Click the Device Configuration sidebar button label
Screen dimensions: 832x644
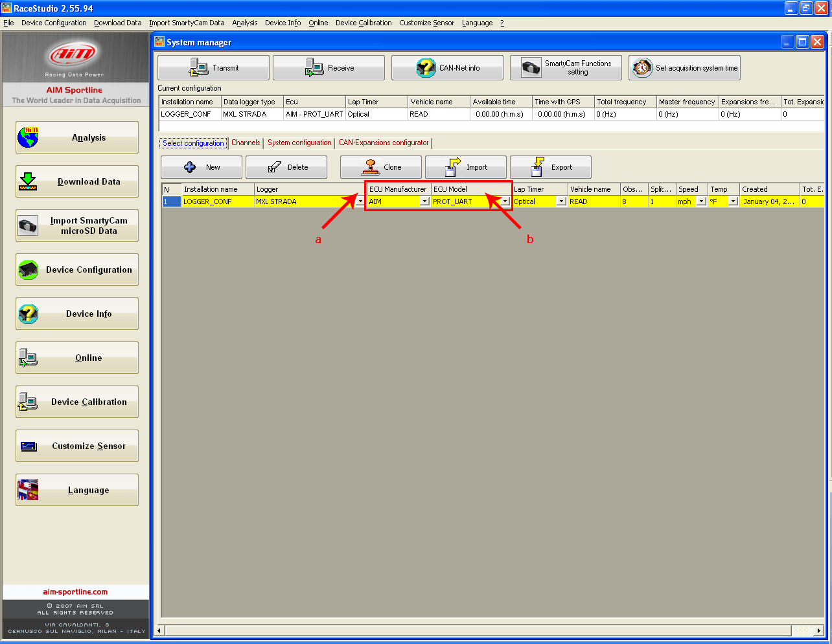coord(89,270)
